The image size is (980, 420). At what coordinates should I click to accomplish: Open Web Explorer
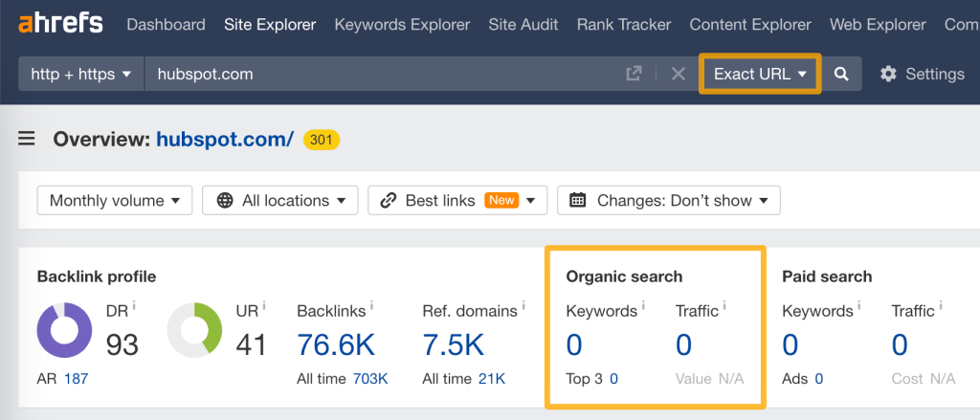coord(878,25)
